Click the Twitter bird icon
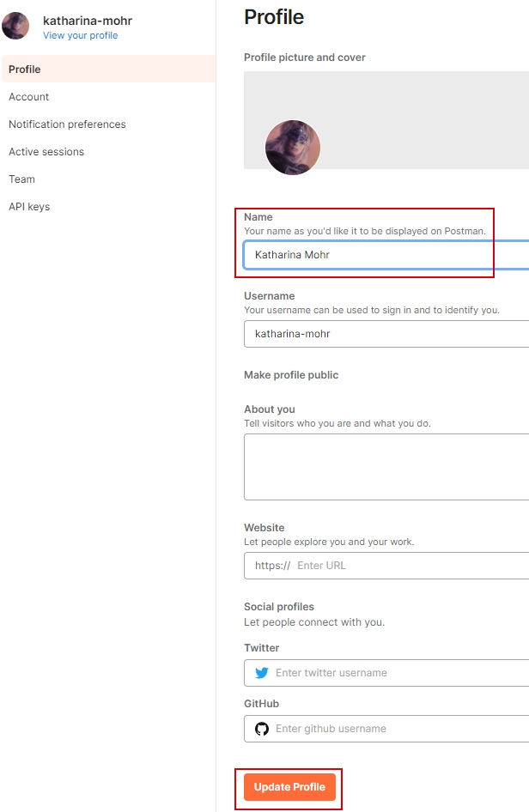Image resolution: width=529 pixels, height=812 pixels. 262,673
